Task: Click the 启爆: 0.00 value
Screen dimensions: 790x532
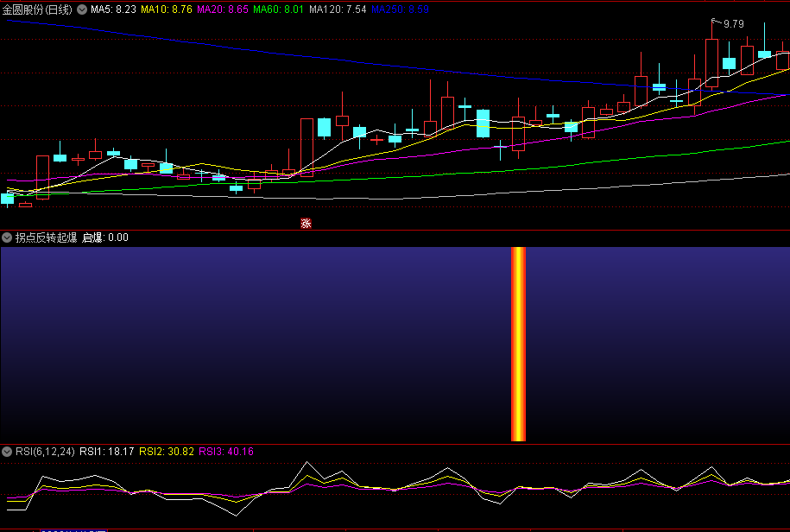Action: 105,237
